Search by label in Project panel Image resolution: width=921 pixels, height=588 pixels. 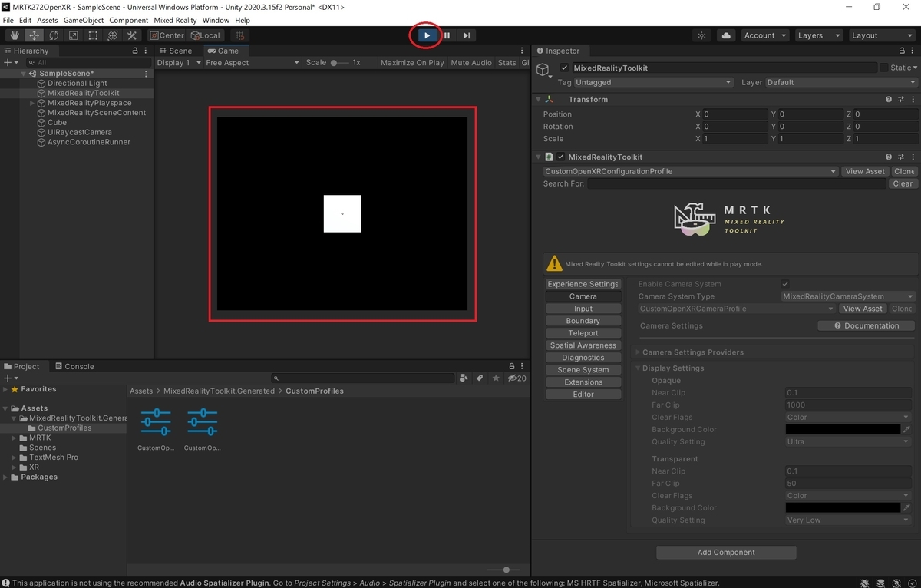(x=480, y=378)
